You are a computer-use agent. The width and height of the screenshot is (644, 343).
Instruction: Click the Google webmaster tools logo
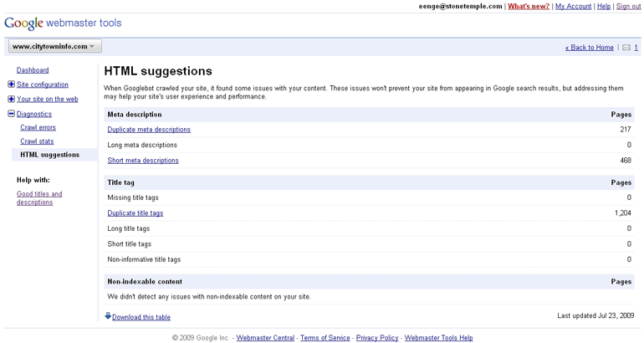pyautogui.click(x=63, y=23)
